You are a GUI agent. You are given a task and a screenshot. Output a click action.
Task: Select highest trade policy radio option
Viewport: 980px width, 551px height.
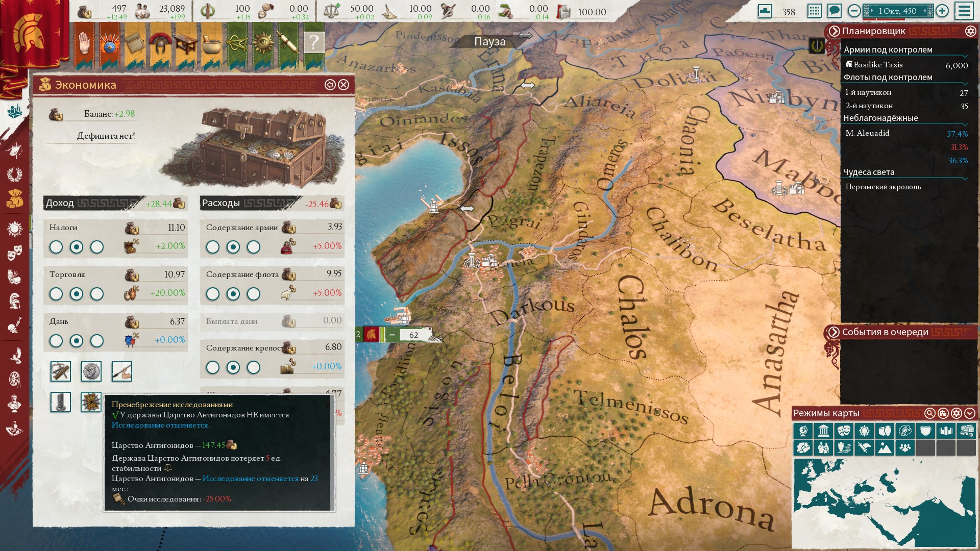pyautogui.click(x=97, y=294)
